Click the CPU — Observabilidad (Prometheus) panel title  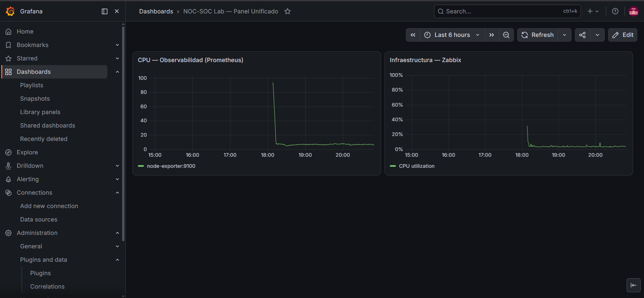(x=191, y=60)
